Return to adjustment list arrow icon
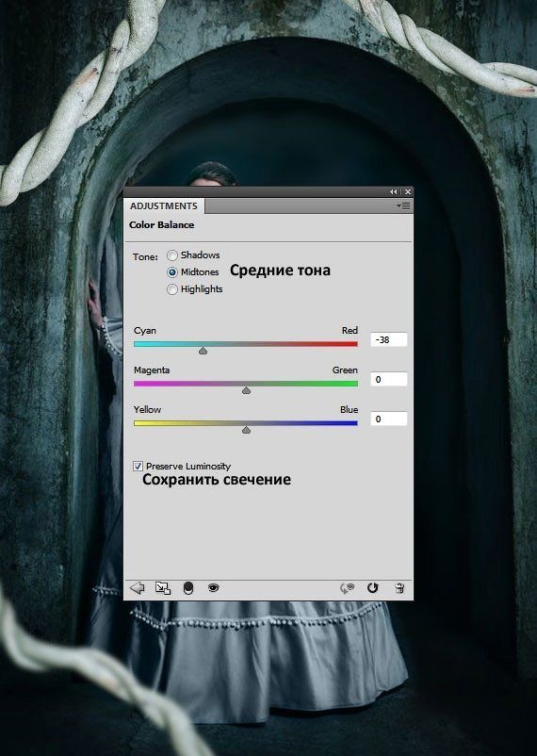537x756 pixels. point(138,587)
